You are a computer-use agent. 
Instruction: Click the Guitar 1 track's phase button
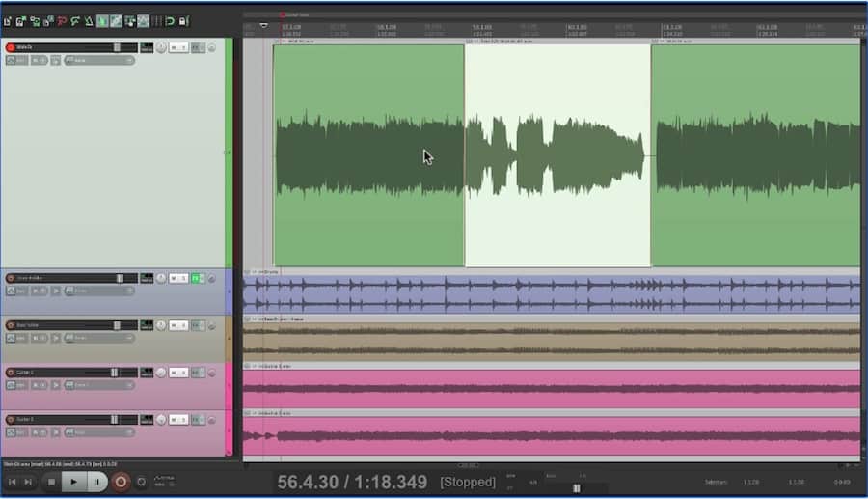click(x=211, y=373)
